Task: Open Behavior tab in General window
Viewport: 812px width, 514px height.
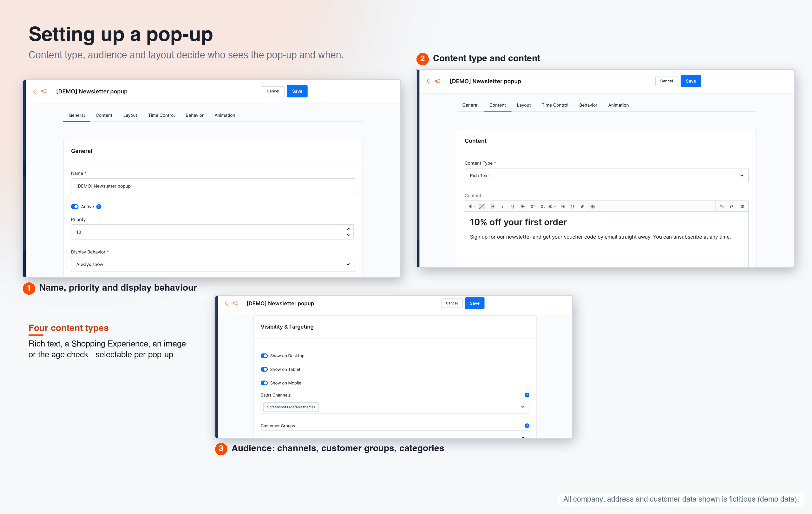Action: [x=194, y=115]
